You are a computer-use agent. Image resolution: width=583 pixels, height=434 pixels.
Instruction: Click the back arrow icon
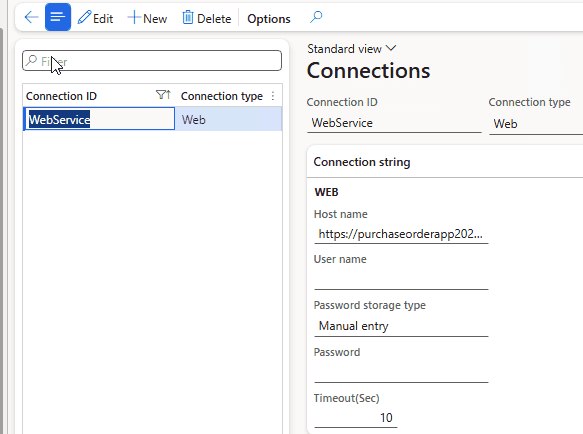pos(31,17)
